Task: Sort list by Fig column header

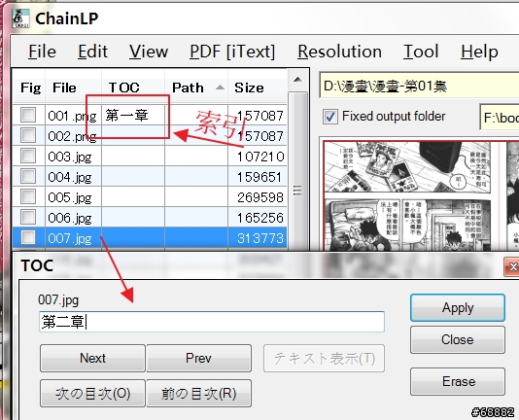Action: (x=29, y=87)
